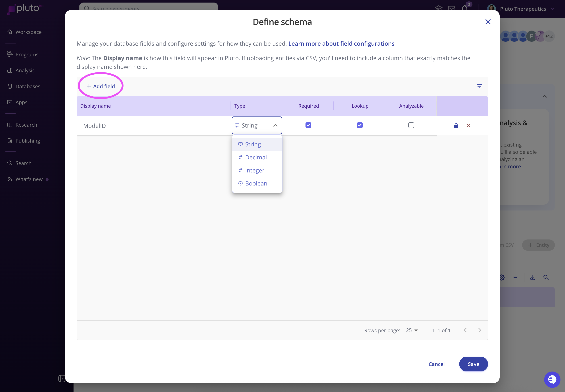Open the schema filter icon
This screenshot has height=392, width=565.
(x=479, y=86)
